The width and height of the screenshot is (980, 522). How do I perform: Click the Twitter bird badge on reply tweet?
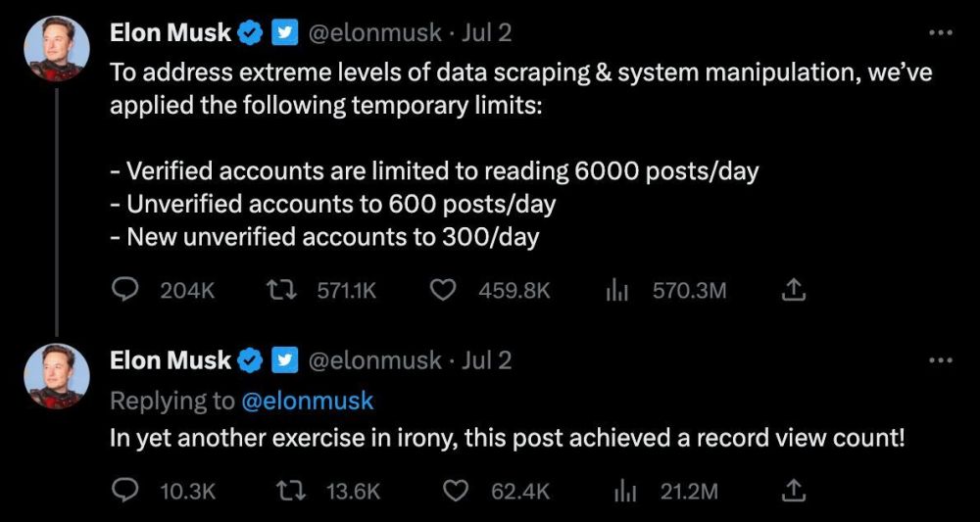(285, 360)
